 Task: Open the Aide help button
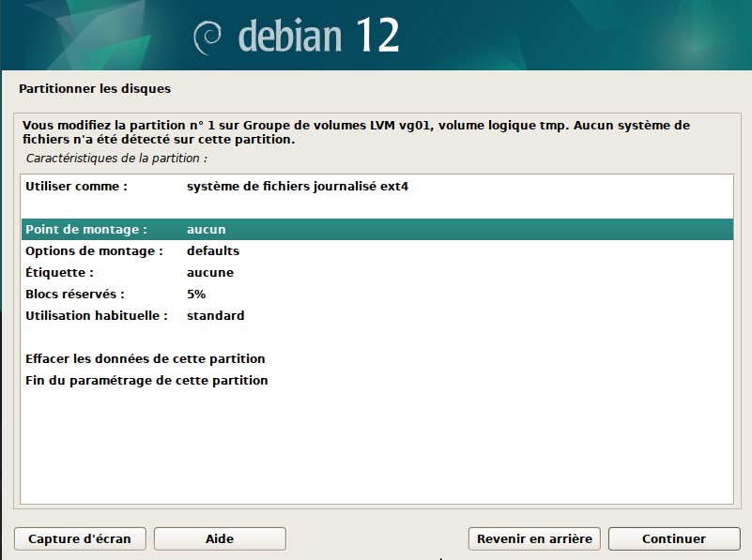click(x=220, y=539)
